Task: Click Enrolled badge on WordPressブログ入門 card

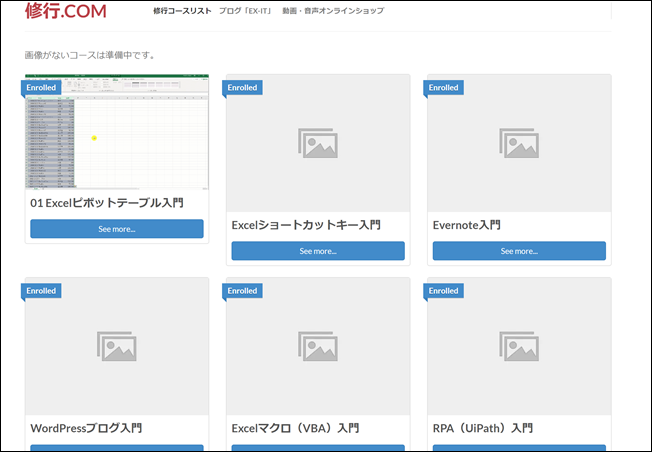Action: tap(41, 291)
